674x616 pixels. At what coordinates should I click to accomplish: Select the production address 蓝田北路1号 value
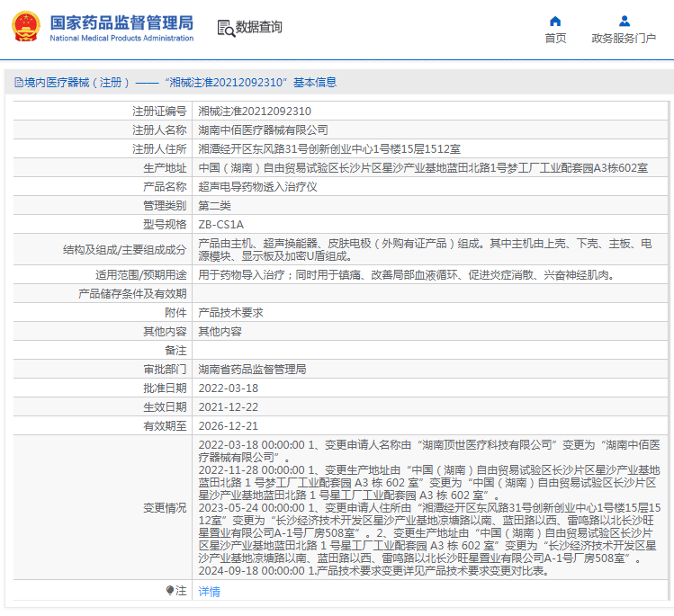[x=423, y=168]
